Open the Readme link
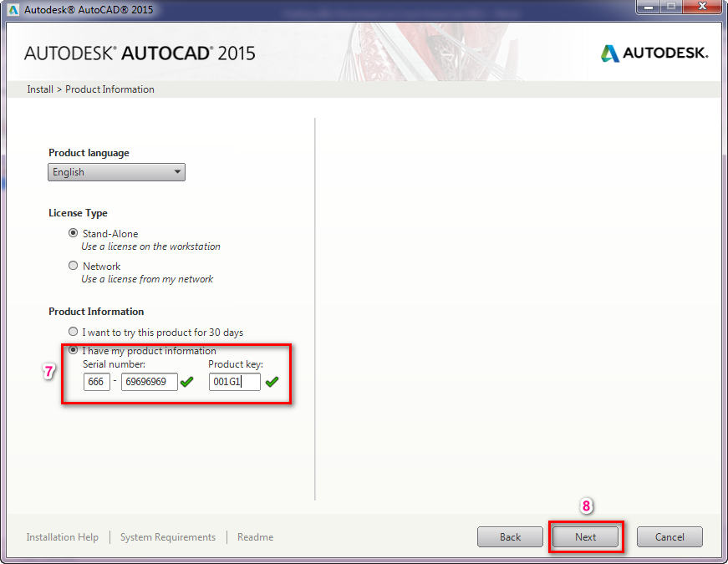 coord(256,537)
